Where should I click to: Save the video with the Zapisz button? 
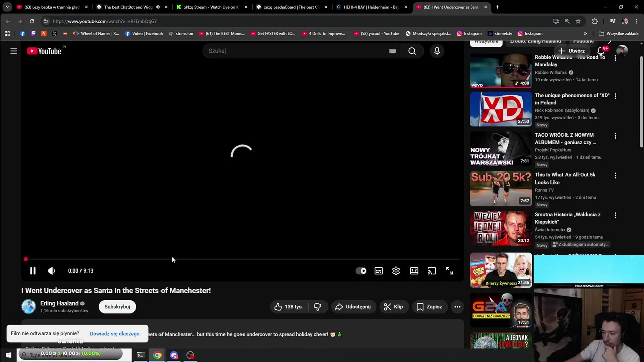[x=429, y=307]
